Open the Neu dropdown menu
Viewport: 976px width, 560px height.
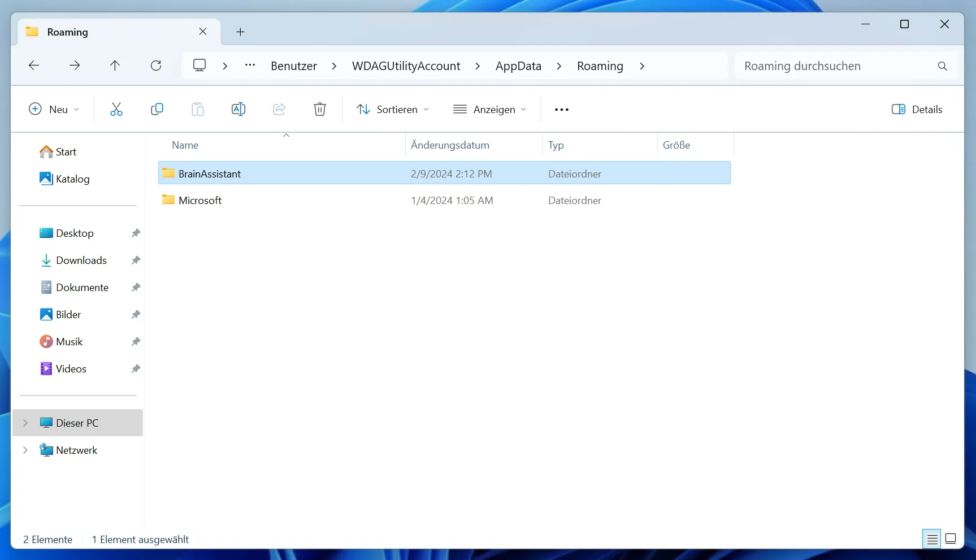(x=54, y=109)
